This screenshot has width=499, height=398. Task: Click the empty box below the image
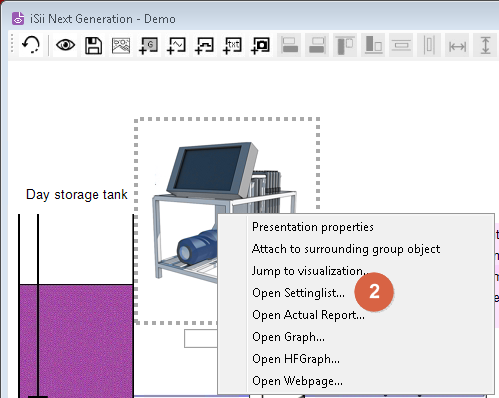coord(201,338)
